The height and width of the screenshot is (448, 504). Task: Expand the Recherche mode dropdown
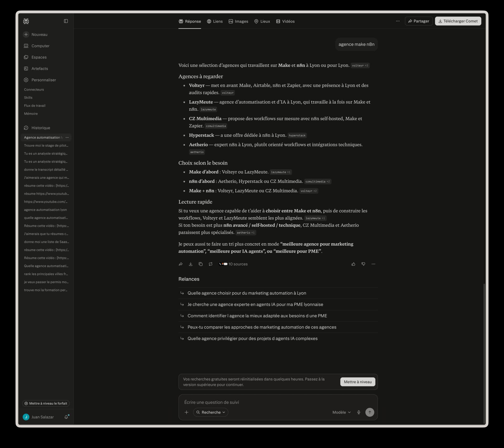[211, 412]
